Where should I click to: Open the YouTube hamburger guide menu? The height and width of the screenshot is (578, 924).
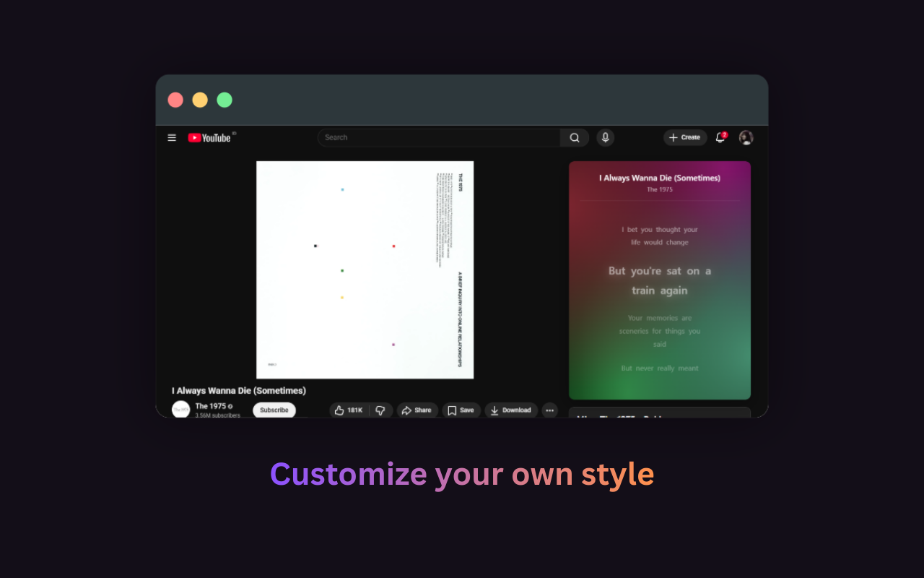[x=172, y=138]
